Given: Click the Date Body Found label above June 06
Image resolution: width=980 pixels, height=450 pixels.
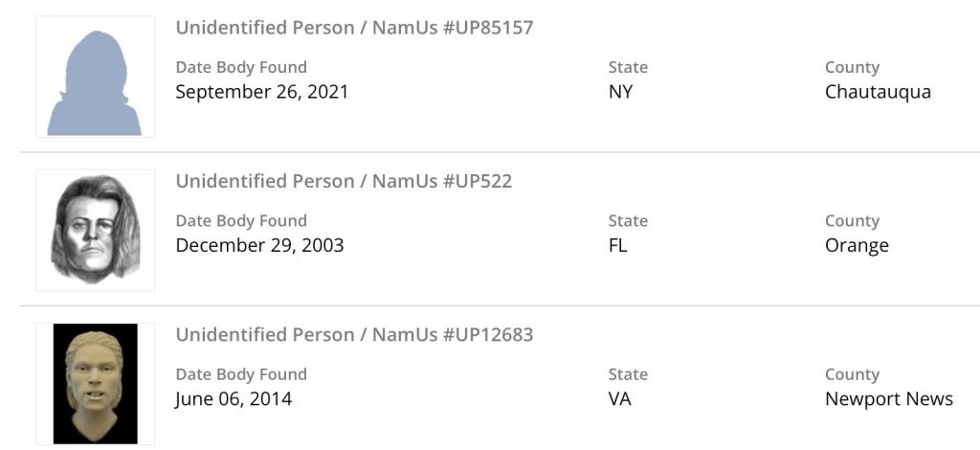Looking at the screenshot, I should pyautogui.click(x=241, y=374).
